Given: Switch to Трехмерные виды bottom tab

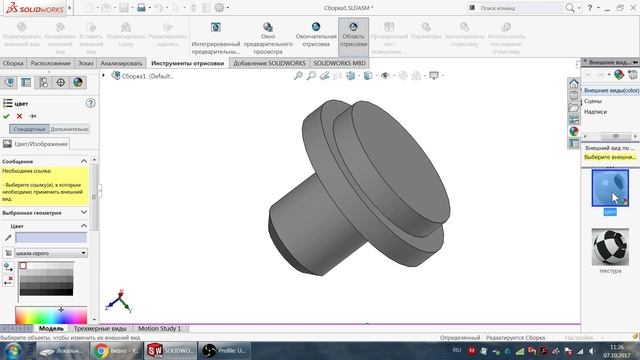Looking at the screenshot, I should point(100,328).
